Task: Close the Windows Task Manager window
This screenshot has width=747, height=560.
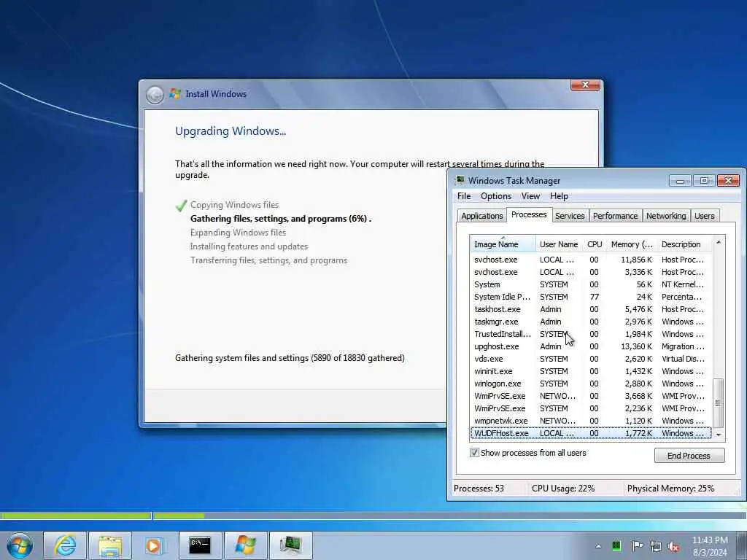Action: click(728, 181)
